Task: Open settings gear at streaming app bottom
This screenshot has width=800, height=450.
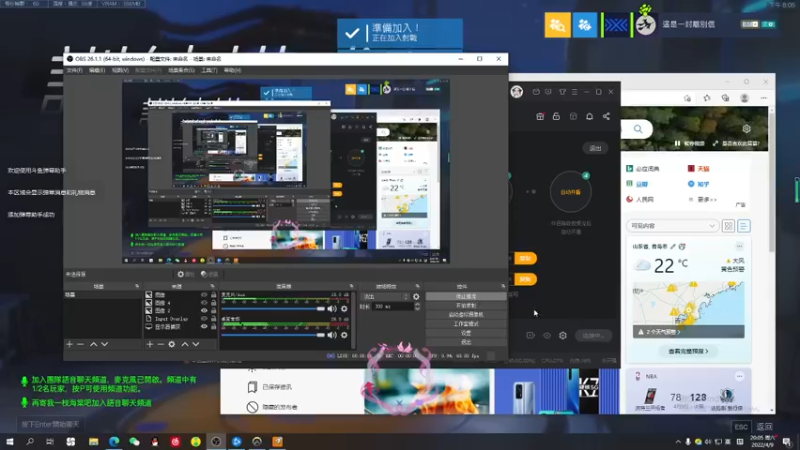Action: (563, 335)
